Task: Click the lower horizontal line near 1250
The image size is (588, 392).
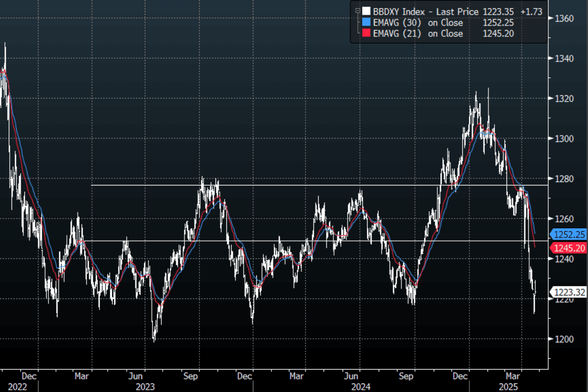Action: (272, 240)
